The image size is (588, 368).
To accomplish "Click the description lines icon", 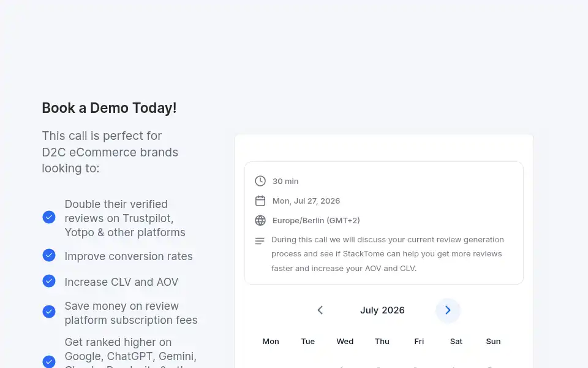I will click(260, 240).
